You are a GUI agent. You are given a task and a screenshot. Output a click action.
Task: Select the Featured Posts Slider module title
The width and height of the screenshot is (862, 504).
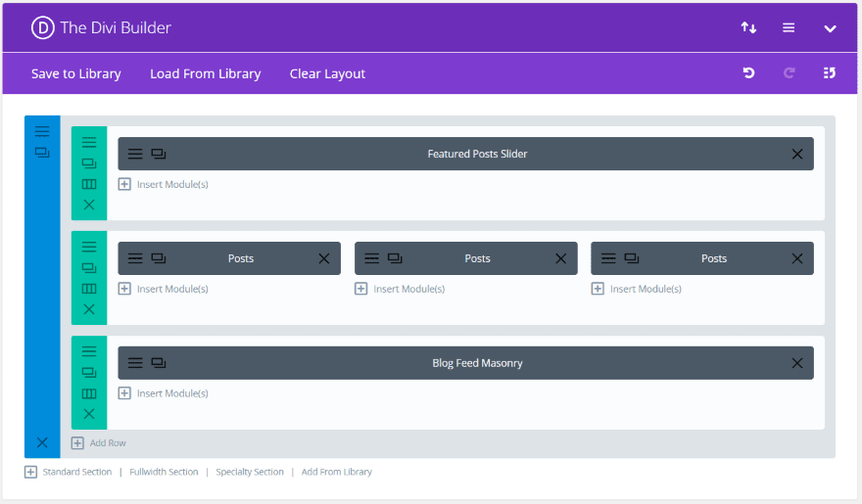click(477, 154)
